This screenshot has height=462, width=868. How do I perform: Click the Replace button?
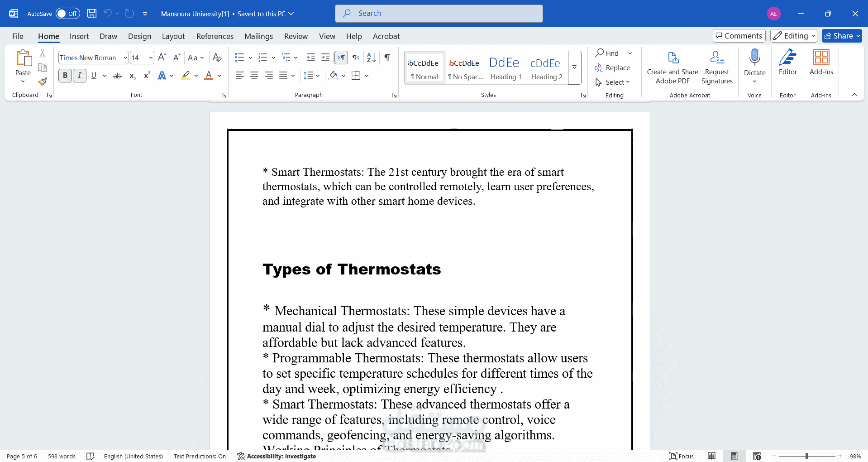tap(612, 67)
